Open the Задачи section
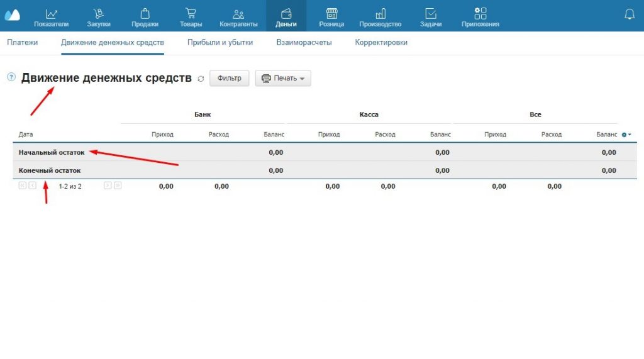Image resolution: width=644 pixels, height=359 pixels. coord(431,18)
